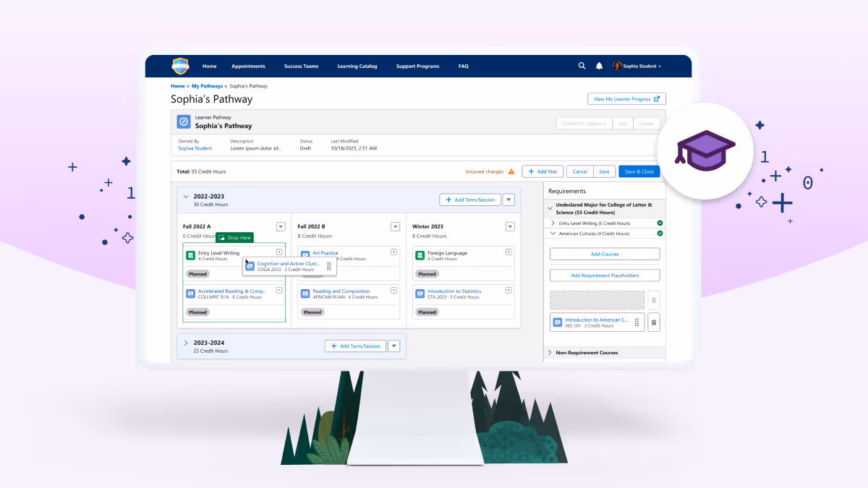
Task: Click the Introduction to American C course icon
Action: pos(558,322)
